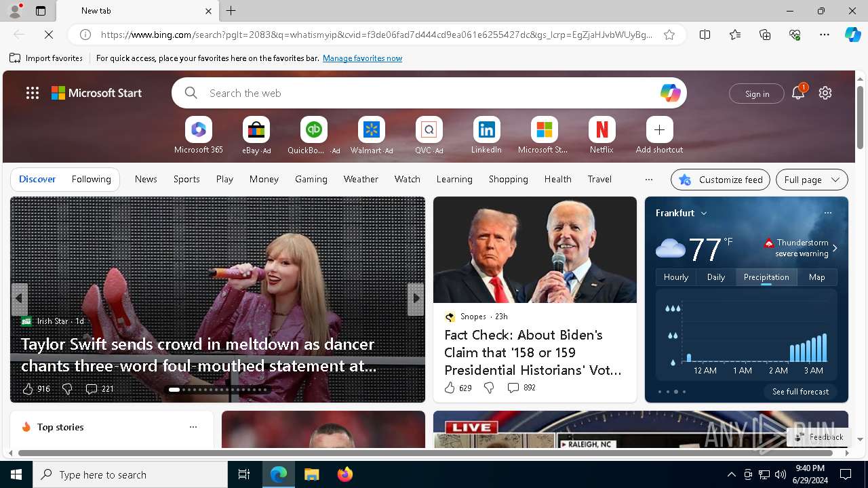View site information icon

click(85, 35)
